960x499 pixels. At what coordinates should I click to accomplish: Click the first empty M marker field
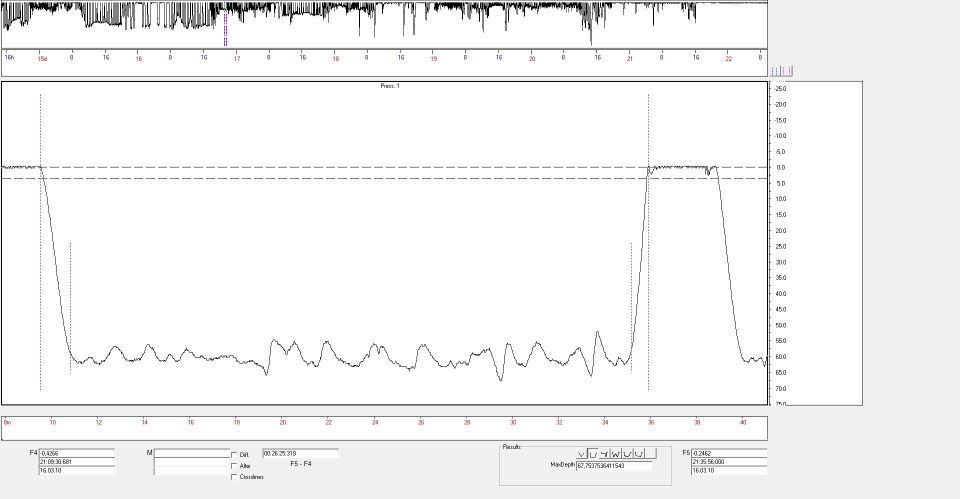191,453
